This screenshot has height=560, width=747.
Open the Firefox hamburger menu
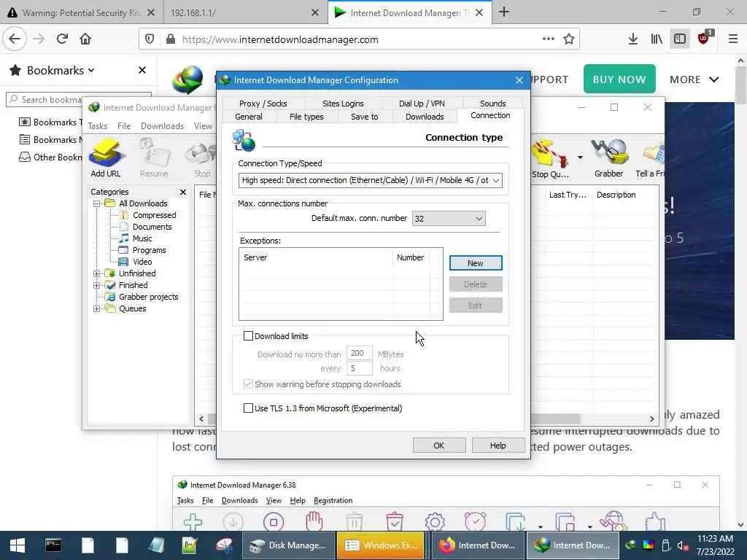pos(732,39)
